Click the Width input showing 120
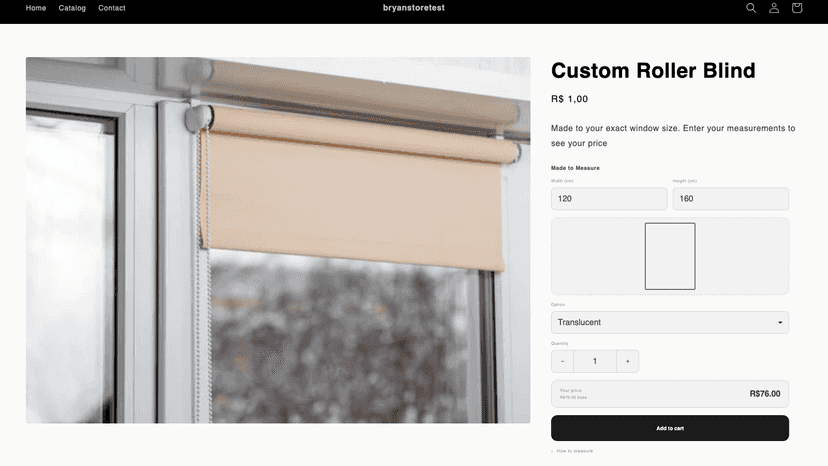This screenshot has width=828, height=466. pyautogui.click(x=609, y=199)
